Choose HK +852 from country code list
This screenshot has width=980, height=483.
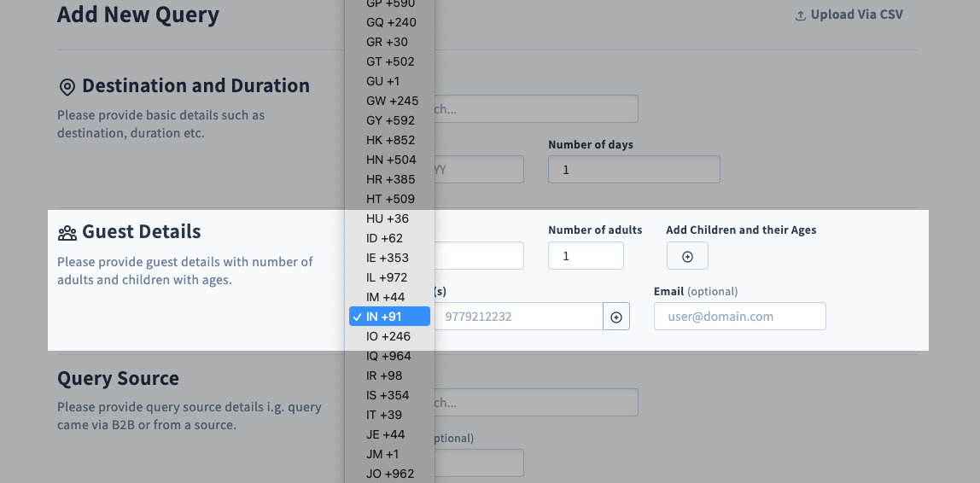(x=389, y=140)
